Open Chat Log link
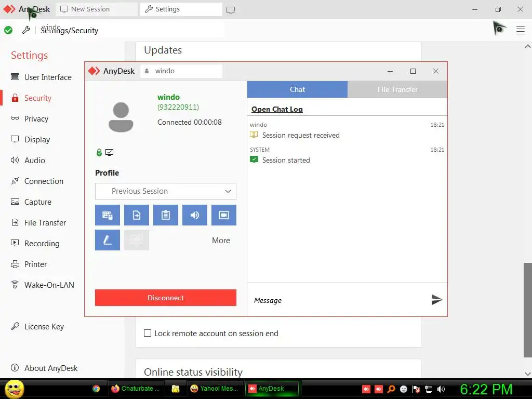 277,109
